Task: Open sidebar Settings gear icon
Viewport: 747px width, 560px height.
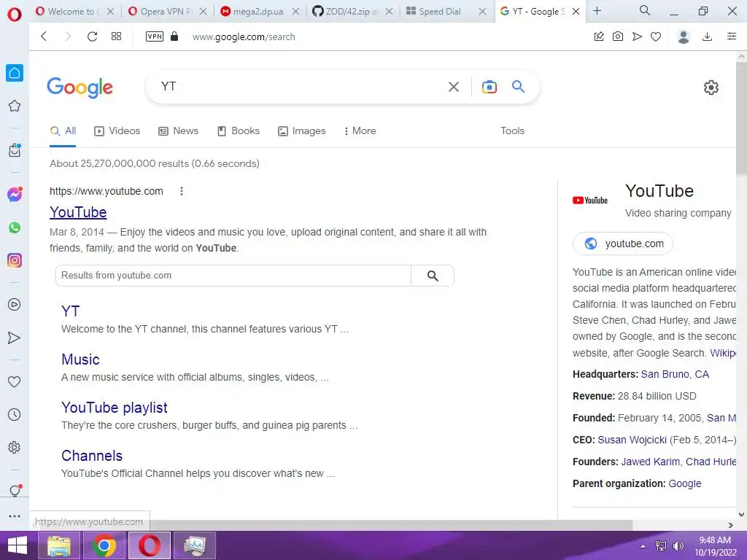Action: click(x=15, y=448)
